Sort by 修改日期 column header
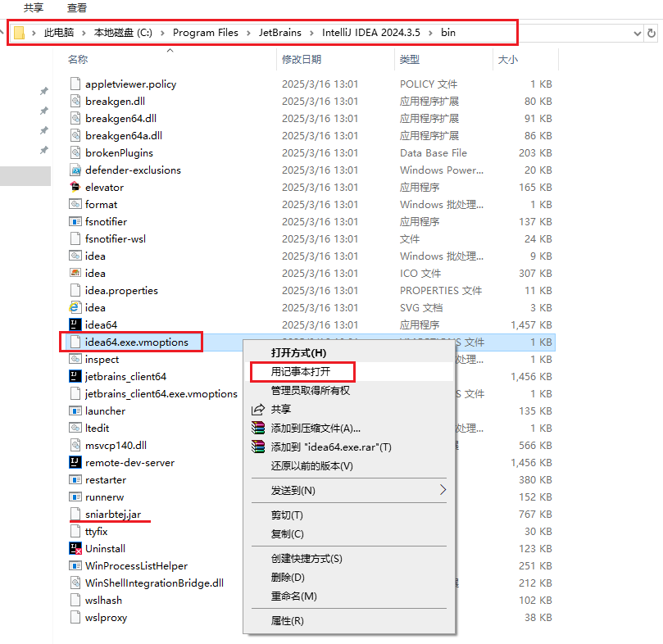663x644 pixels. click(302, 59)
